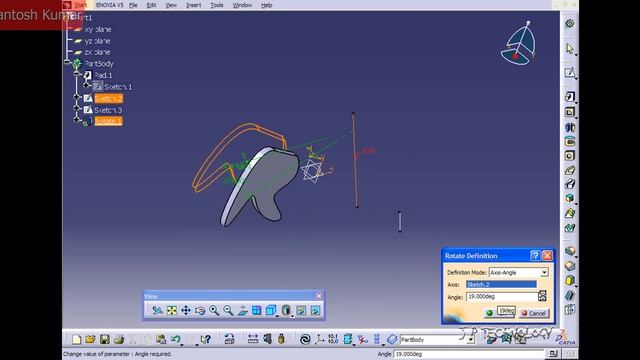640x360 pixels.
Task: Click the What's This help icon
Action: coord(206,339)
